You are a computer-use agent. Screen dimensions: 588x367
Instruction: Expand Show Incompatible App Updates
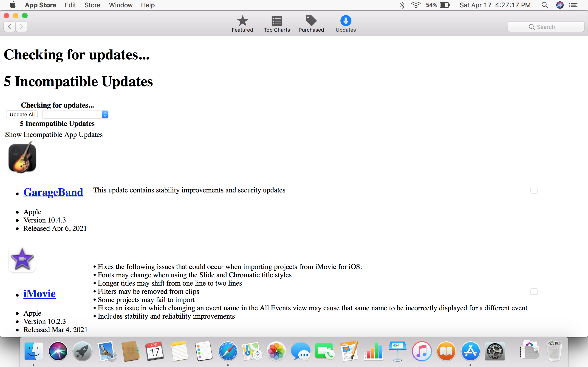pyautogui.click(x=54, y=134)
